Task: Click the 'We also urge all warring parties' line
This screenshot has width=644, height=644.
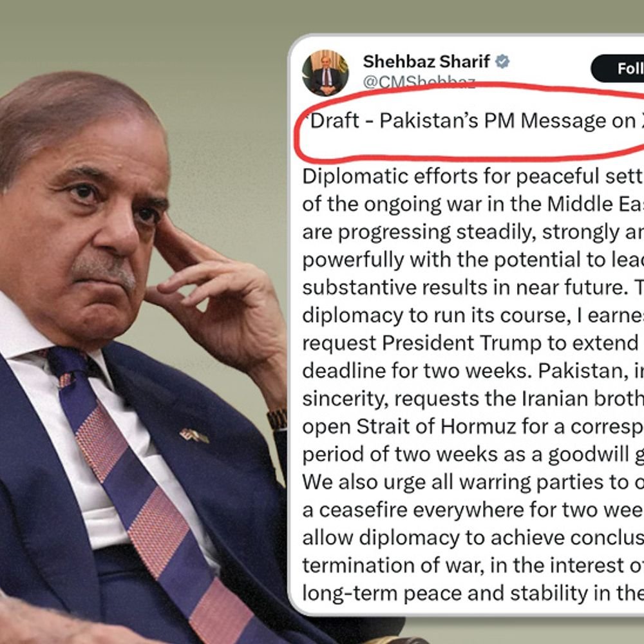Action: [x=473, y=482]
